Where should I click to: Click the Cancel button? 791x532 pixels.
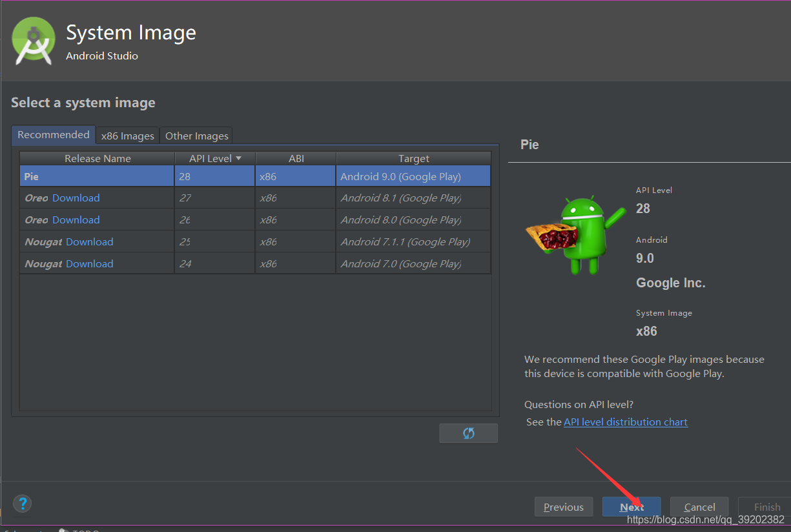click(x=699, y=507)
